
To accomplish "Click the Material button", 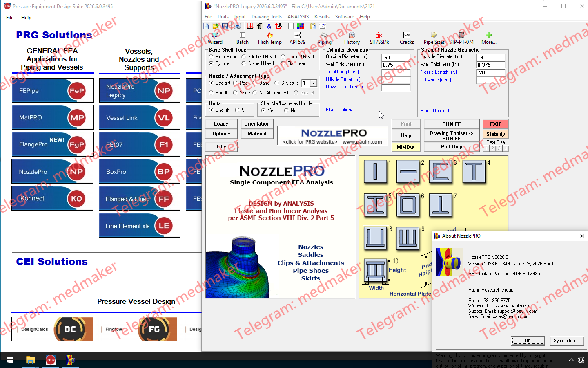I will coord(257,134).
